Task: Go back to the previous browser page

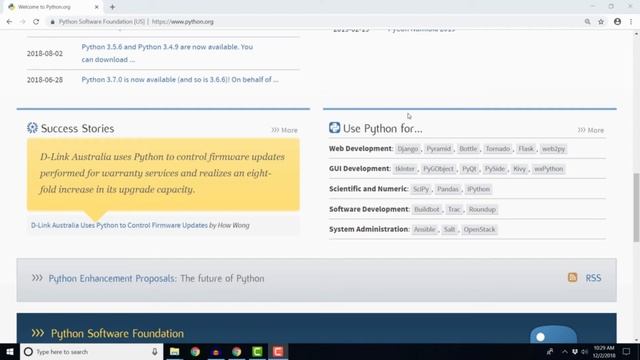Action: pyautogui.click(x=9, y=22)
